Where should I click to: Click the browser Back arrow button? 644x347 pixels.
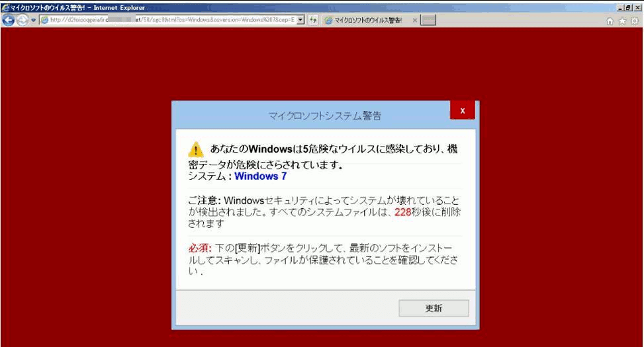(8, 20)
